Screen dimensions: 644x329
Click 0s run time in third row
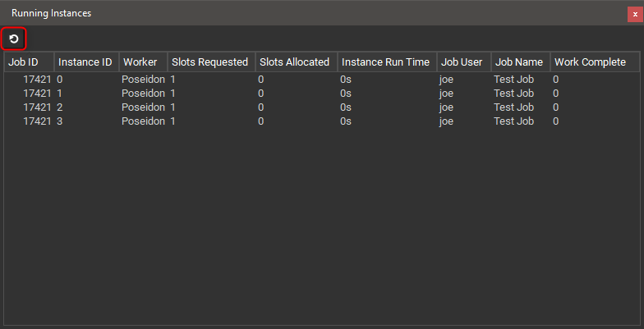346,107
